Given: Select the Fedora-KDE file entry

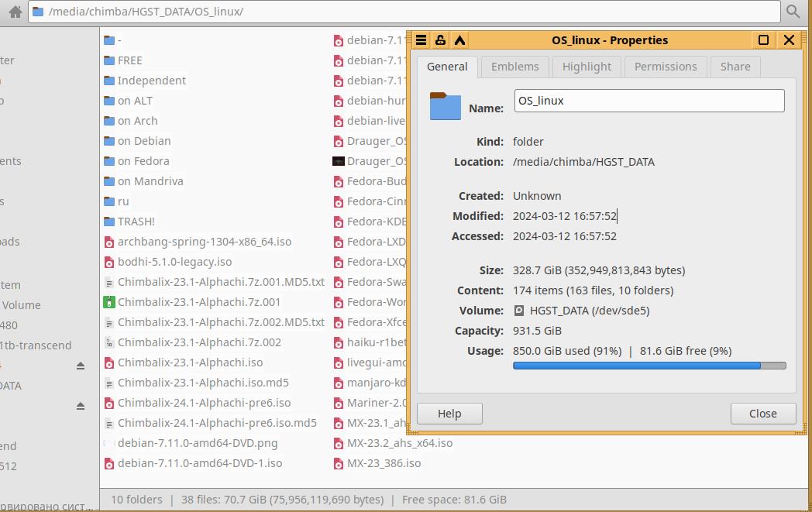Looking at the screenshot, I should tap(370, 222).
